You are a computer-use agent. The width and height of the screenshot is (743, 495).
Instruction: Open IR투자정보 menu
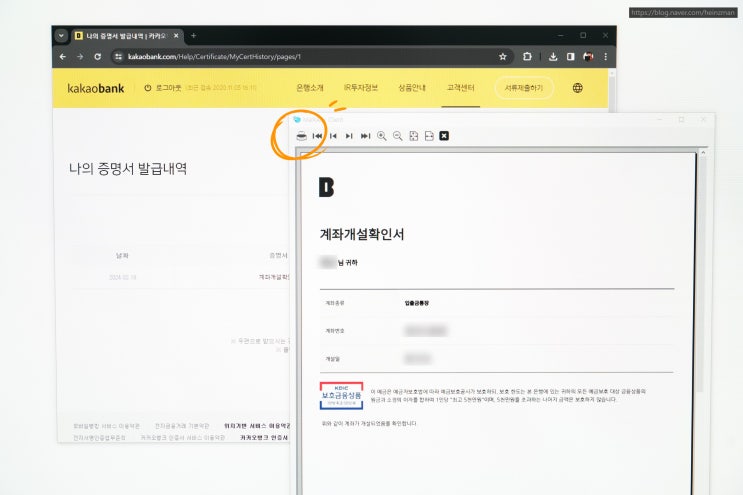(x=361, y=88)
